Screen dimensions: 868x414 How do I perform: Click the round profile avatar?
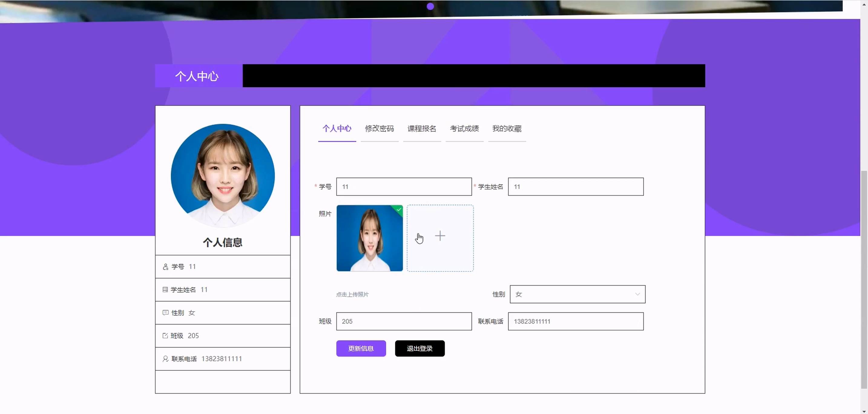(223, 176)
